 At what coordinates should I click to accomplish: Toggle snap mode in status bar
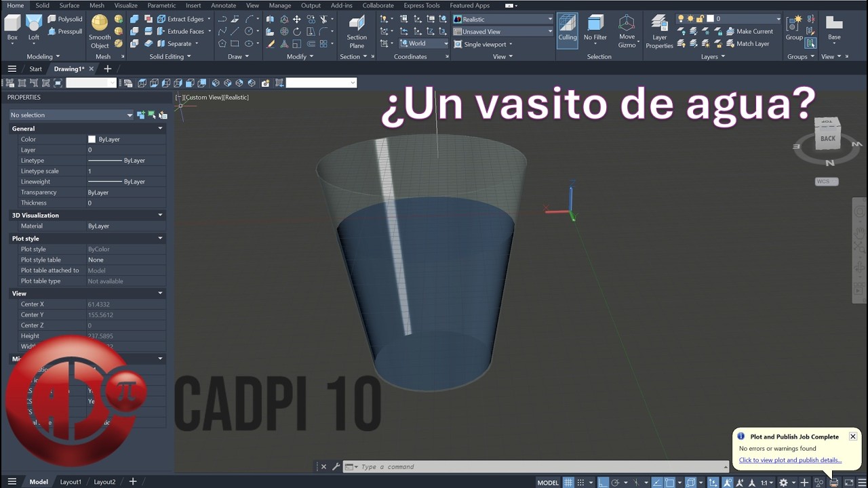tap(581, 482)
